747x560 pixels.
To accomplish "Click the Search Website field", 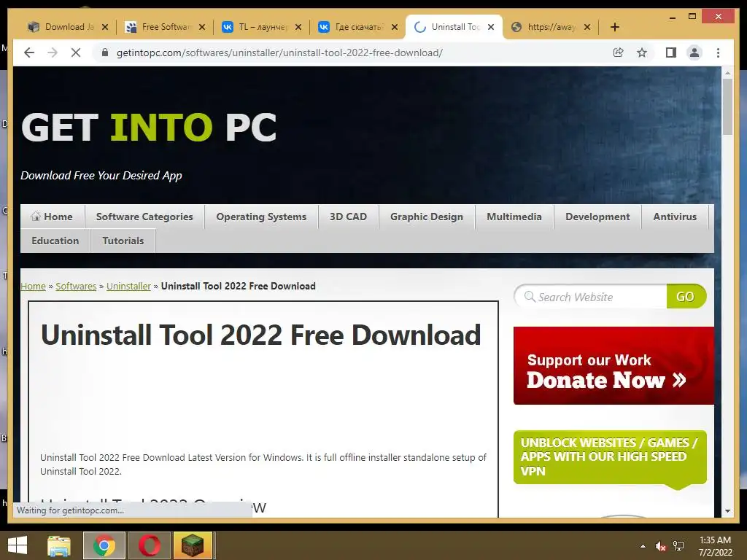I will click(591, 297).
